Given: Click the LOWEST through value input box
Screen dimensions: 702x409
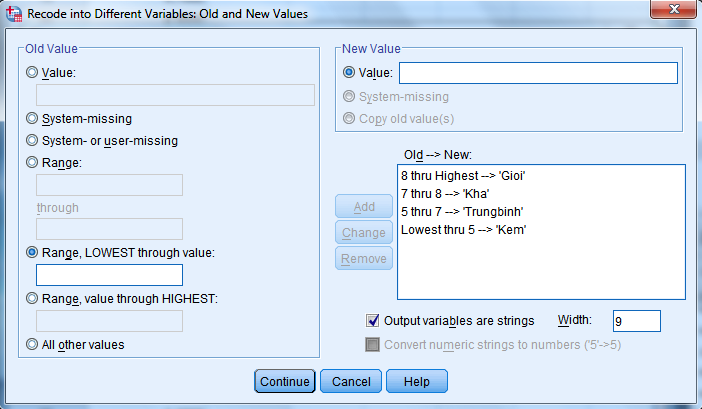Looking at the screenshot, I should 109,275.
